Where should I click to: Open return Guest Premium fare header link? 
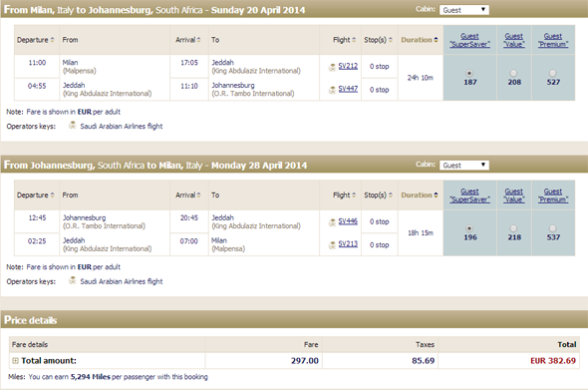click(x=553, y=195)
